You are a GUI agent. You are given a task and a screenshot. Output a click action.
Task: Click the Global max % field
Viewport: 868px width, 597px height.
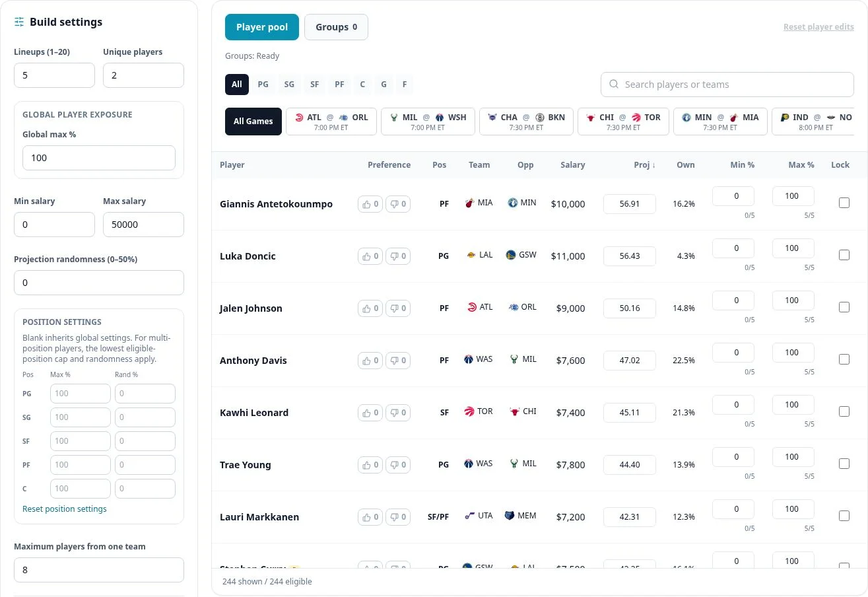(x=99, y=158)
